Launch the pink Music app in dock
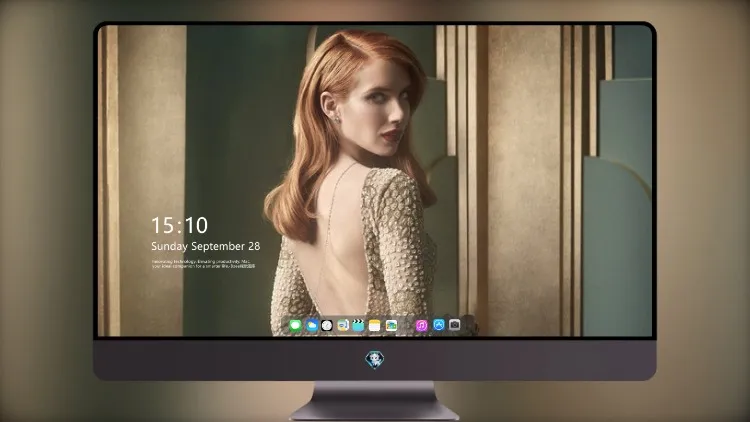The image size is (750, 422). click(421, 326)
